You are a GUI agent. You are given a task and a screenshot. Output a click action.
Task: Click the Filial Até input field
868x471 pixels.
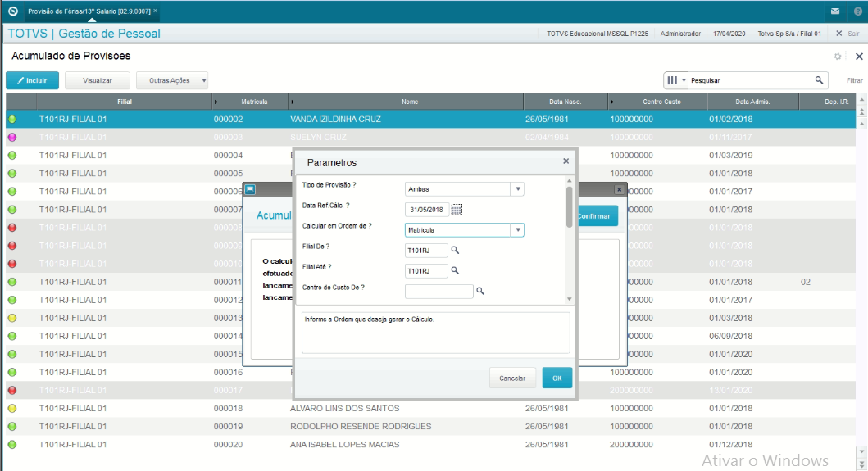click(x=426, y=270)
